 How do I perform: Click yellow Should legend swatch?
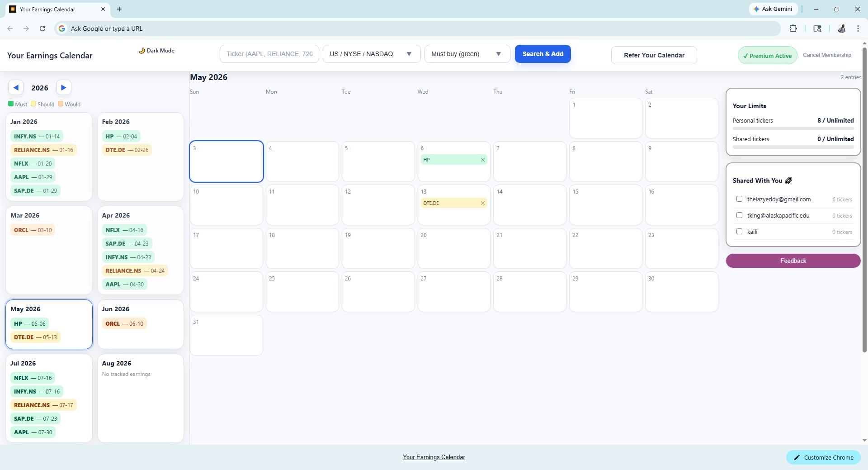(33, 104)
